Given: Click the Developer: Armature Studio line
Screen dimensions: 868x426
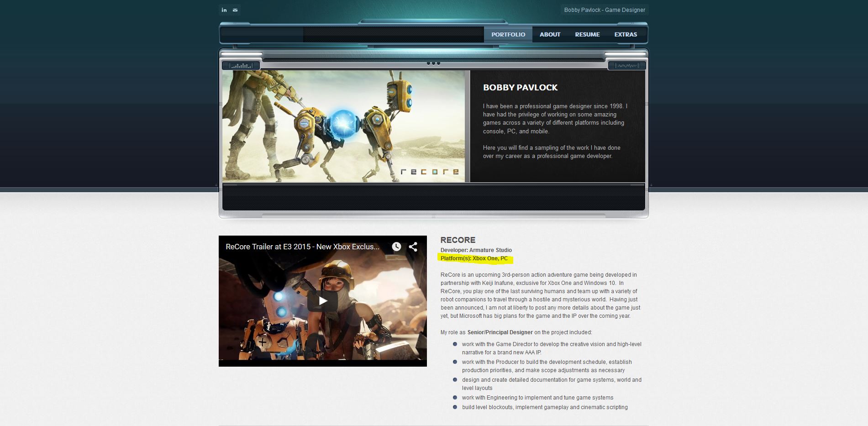Looking at the screenshot, I should (x=476, y=250).
